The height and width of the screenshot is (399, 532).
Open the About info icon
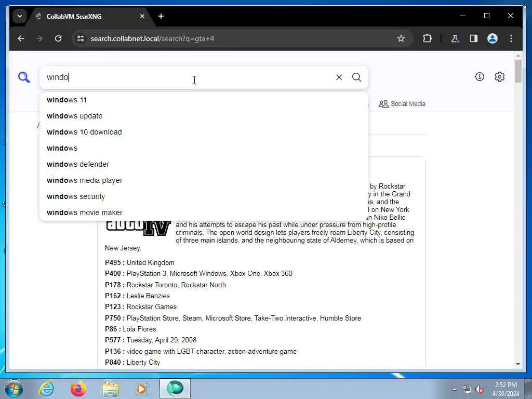(x=480, y=77)
